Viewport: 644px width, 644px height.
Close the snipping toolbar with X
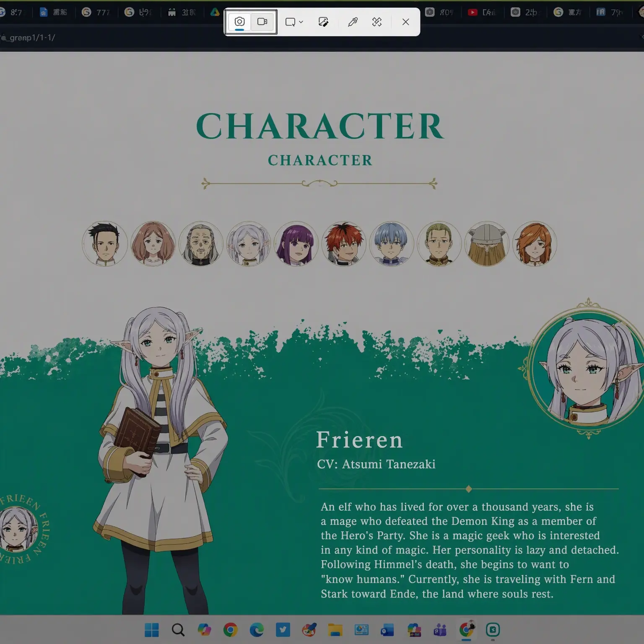[x=405, y=22]
